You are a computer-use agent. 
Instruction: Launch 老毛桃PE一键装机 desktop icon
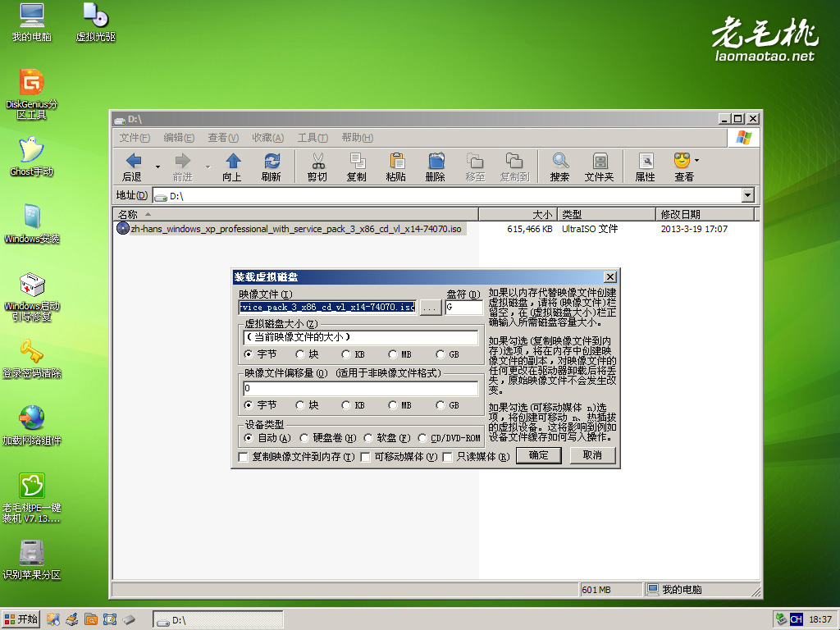pos(32,498)
